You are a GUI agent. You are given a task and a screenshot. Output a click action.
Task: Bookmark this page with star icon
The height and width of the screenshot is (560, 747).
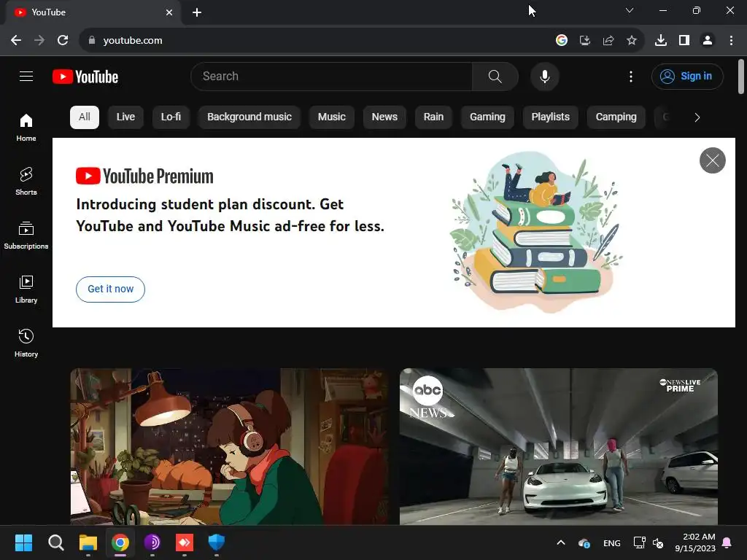click(x=632, y=41)
